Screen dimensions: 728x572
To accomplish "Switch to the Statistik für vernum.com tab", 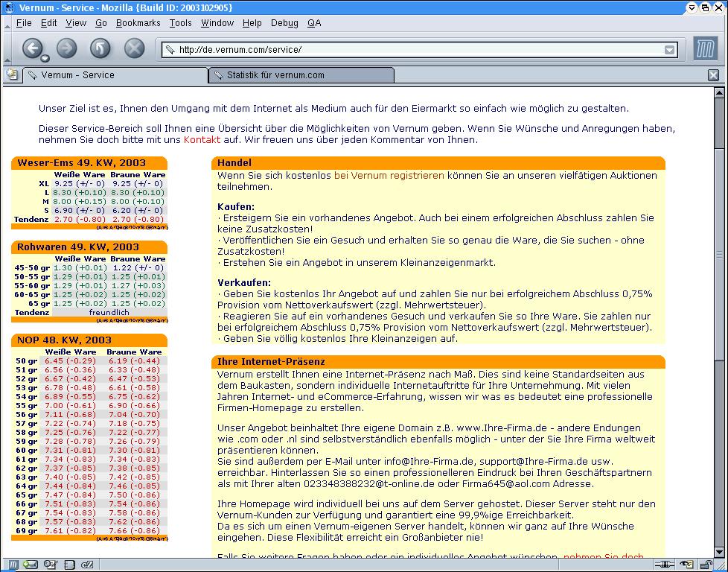I will point(301,75).
